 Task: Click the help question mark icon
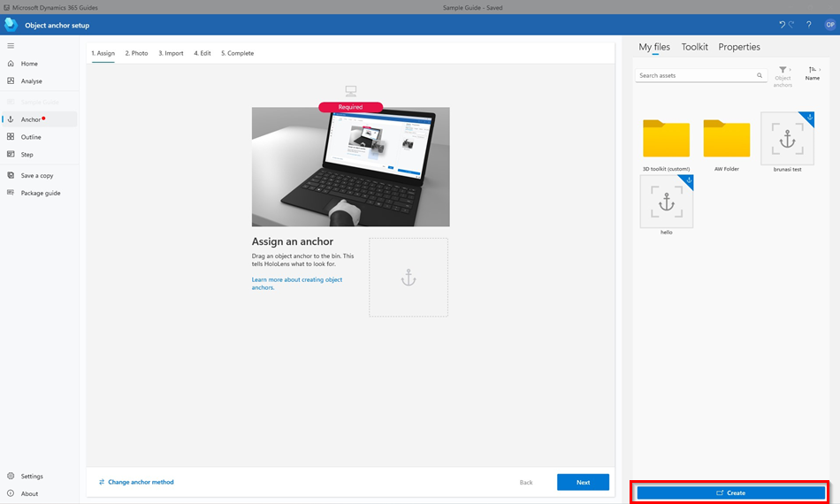[808, 25]
